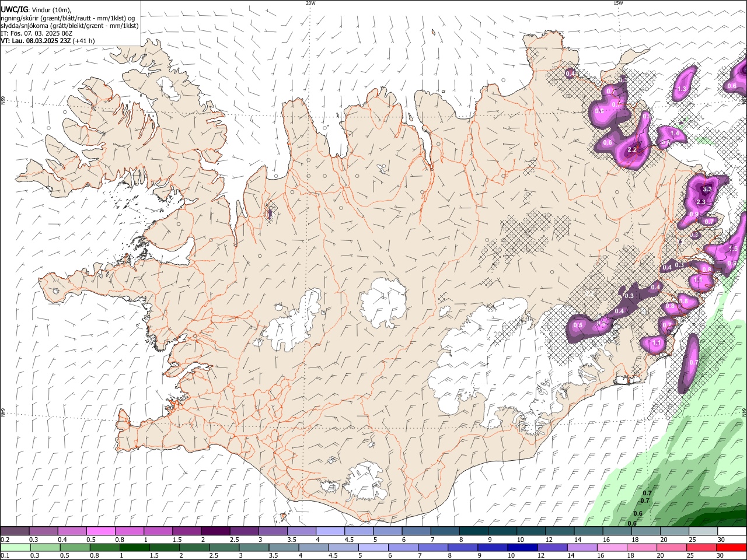Click the snow scale swatch starting at 1.5

(x=186, y=531)
